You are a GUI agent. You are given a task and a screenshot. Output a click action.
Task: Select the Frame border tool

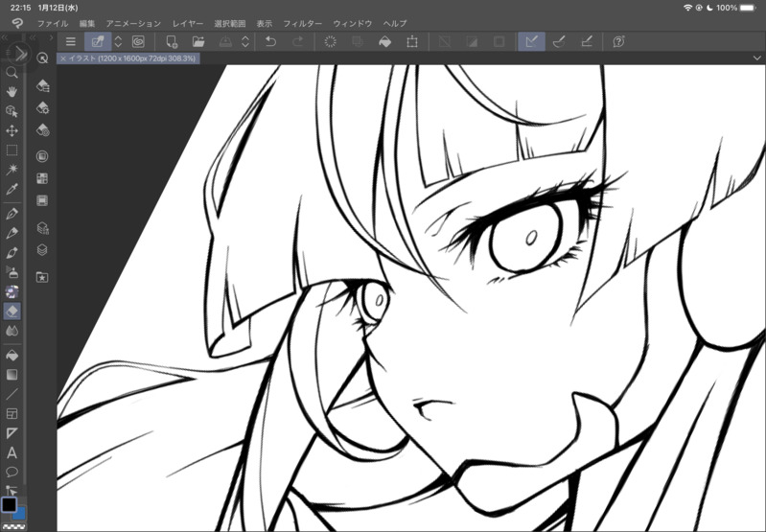coord(12,414)
